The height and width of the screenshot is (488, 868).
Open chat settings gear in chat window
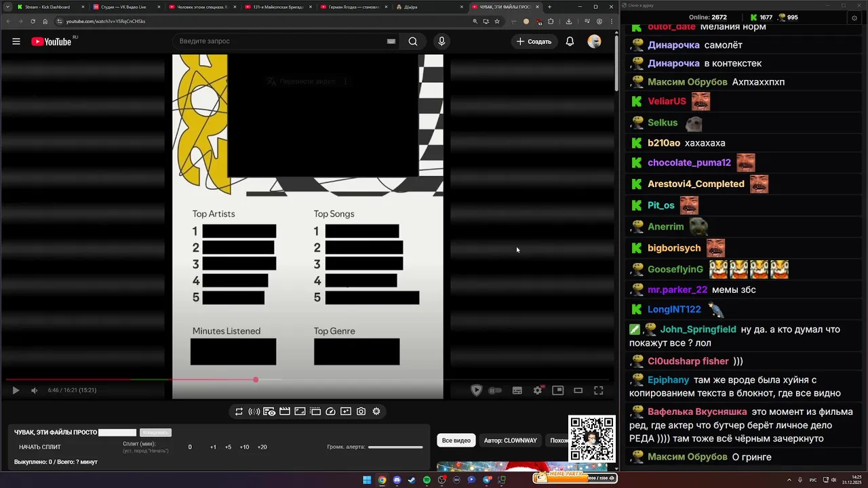854,18
